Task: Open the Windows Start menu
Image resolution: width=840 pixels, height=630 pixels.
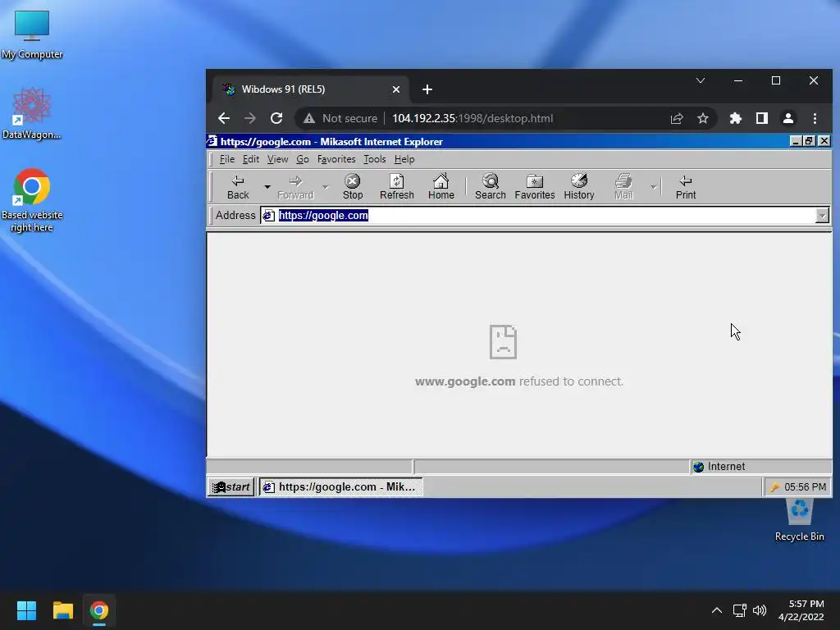Action: coord(26,610)
